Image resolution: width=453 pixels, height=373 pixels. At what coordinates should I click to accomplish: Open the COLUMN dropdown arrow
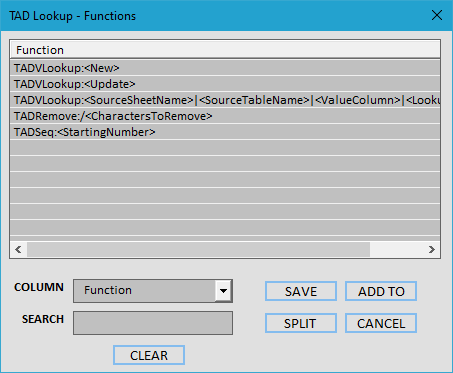click(223, 291)
